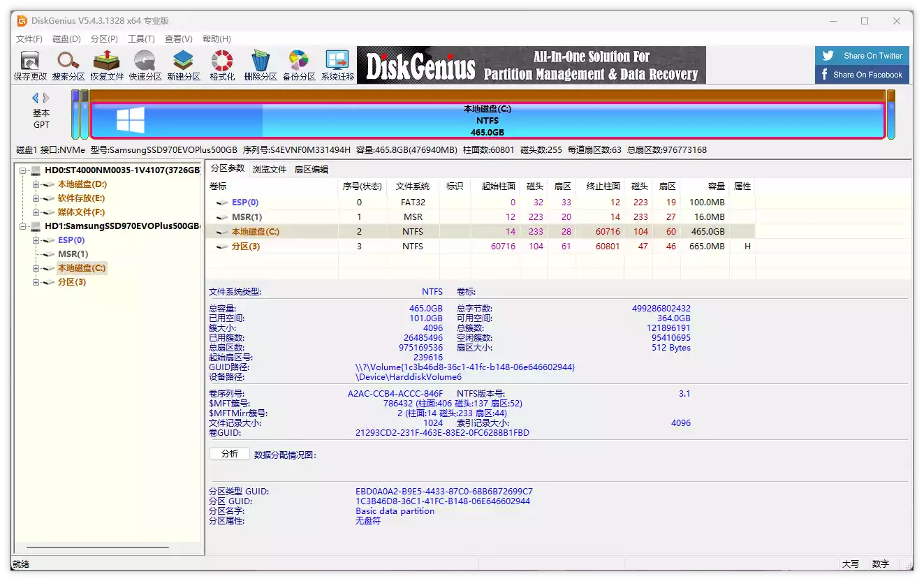Click the Share On Twitter link
Image resolution: width=924 pixels, height=581 pixels.
[x=863, y=56]
